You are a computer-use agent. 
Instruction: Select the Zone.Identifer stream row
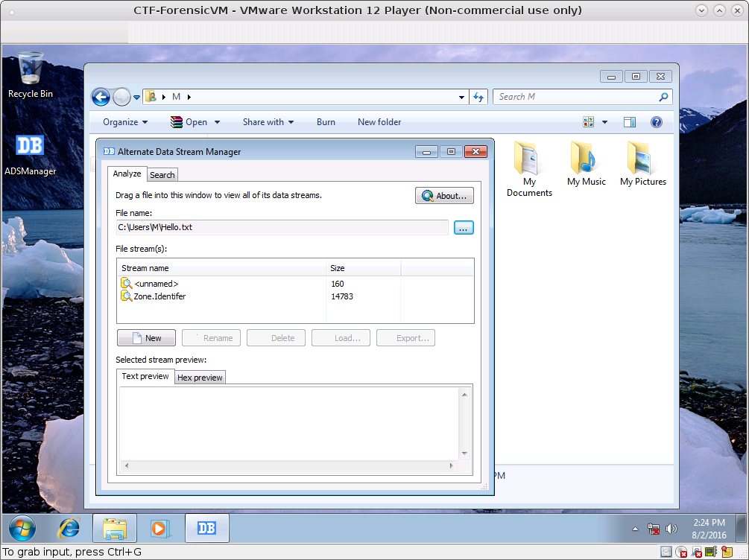pos(295,296)
